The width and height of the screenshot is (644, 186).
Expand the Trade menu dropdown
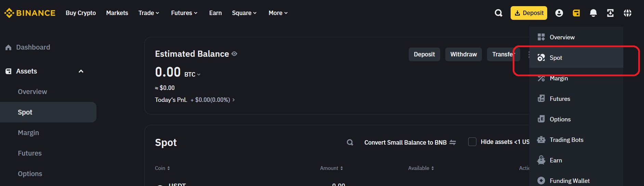pyautogui.click(x=149, y=13)
